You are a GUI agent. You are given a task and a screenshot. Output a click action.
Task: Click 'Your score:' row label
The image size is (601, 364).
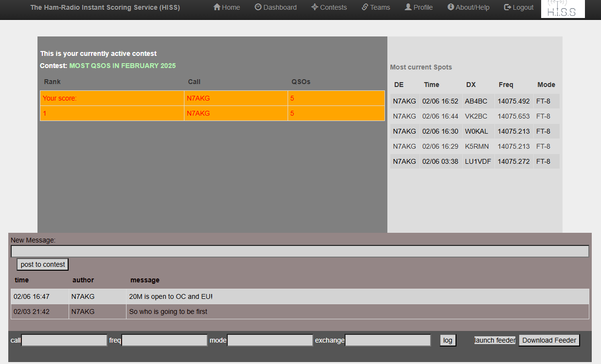[60, 98]
